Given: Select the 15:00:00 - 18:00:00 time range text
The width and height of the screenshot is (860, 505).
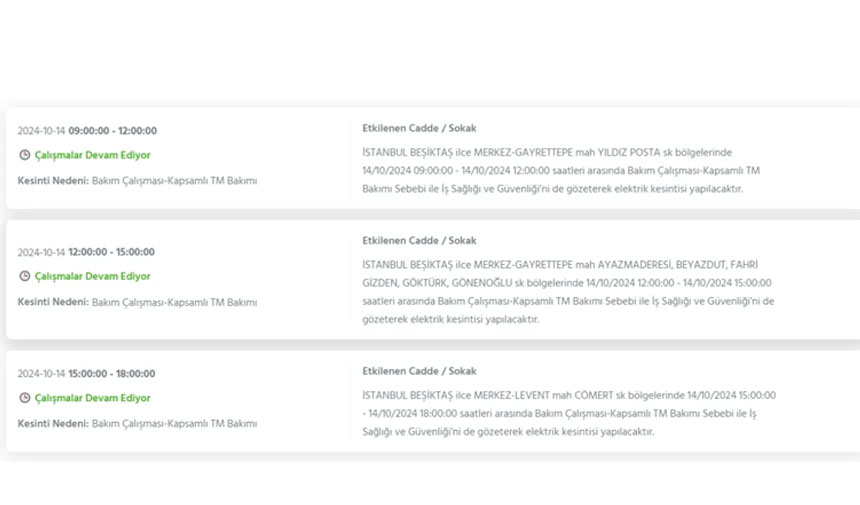Looking at the screenshot, I should tap(111, 374).
